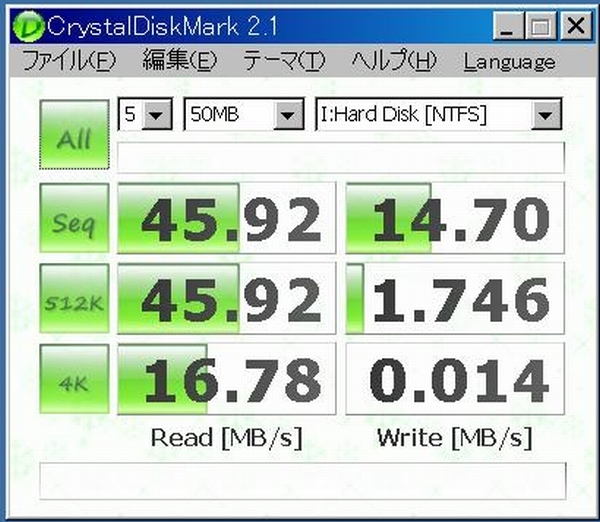This screenshot has height=522, width=600.
Task: Click the Seq read result 45.92
Action: coord(227,218)
